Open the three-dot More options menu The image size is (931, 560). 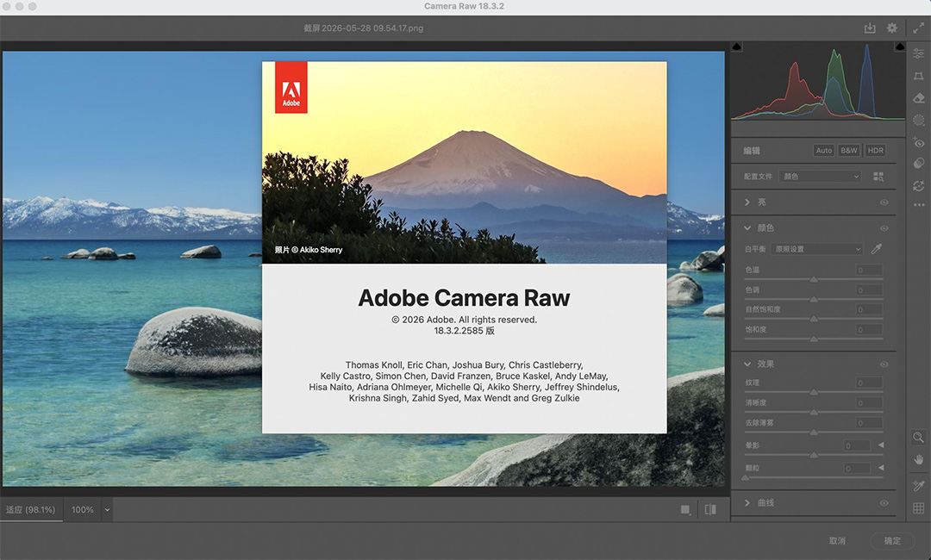click(x=919, y=205)
